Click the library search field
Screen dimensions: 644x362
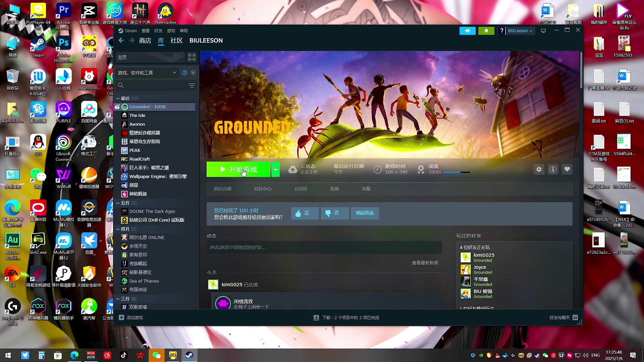pyautogui.click(x=156, y=85)
